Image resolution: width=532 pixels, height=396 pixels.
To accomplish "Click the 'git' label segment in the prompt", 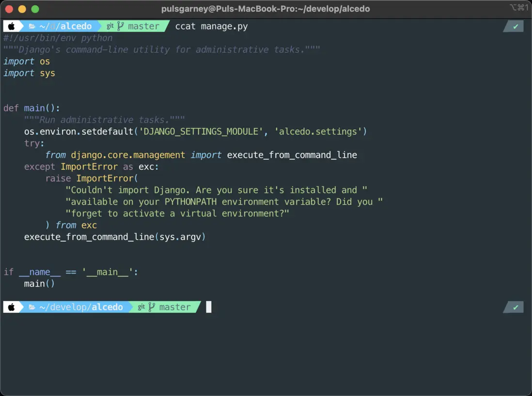I will (111, 26).
